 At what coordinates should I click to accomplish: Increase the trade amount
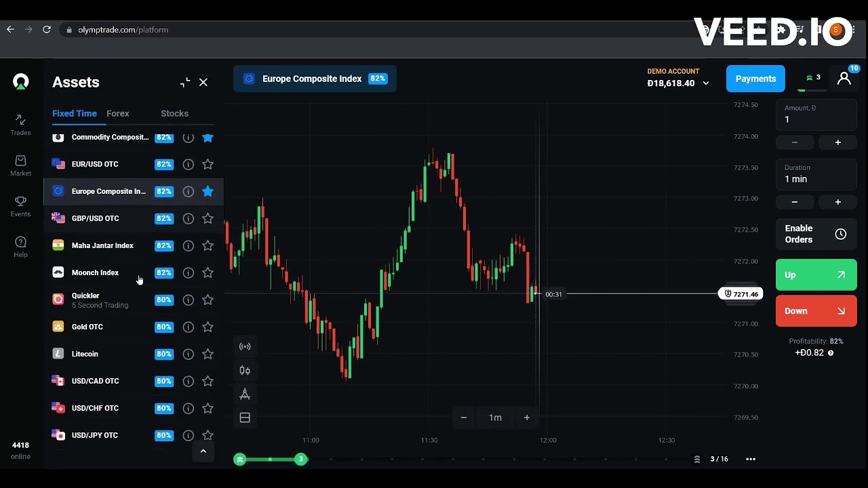pyautogui.click(x=837, y=142)
